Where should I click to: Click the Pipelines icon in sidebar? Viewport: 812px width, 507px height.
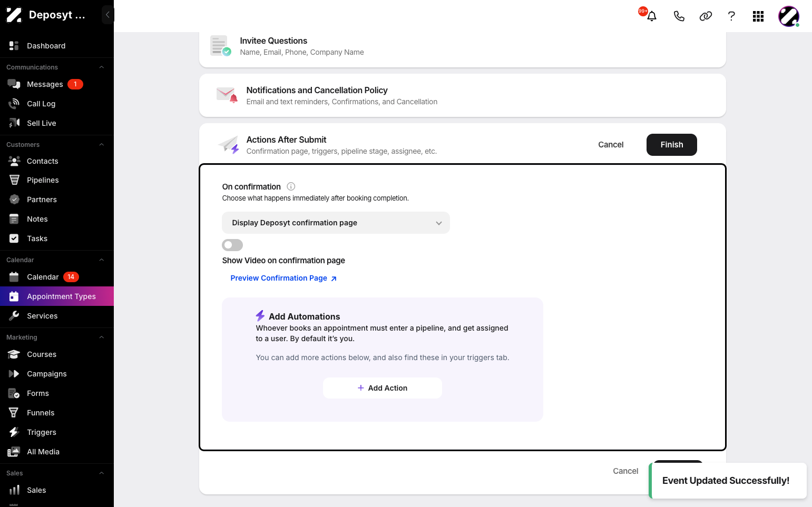[14, 180]
